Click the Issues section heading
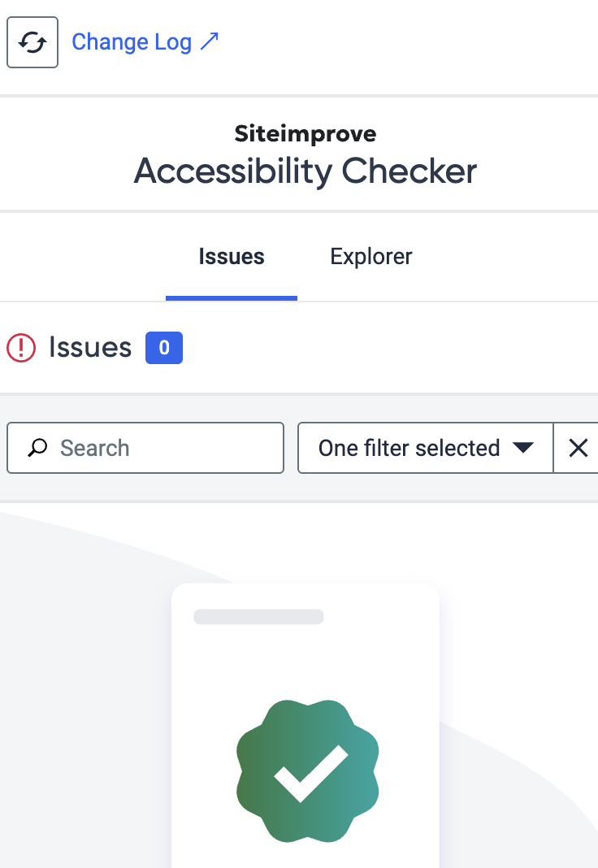Image resolution: width=598 pixels, height=868 pixels. (x=90, y=348)
